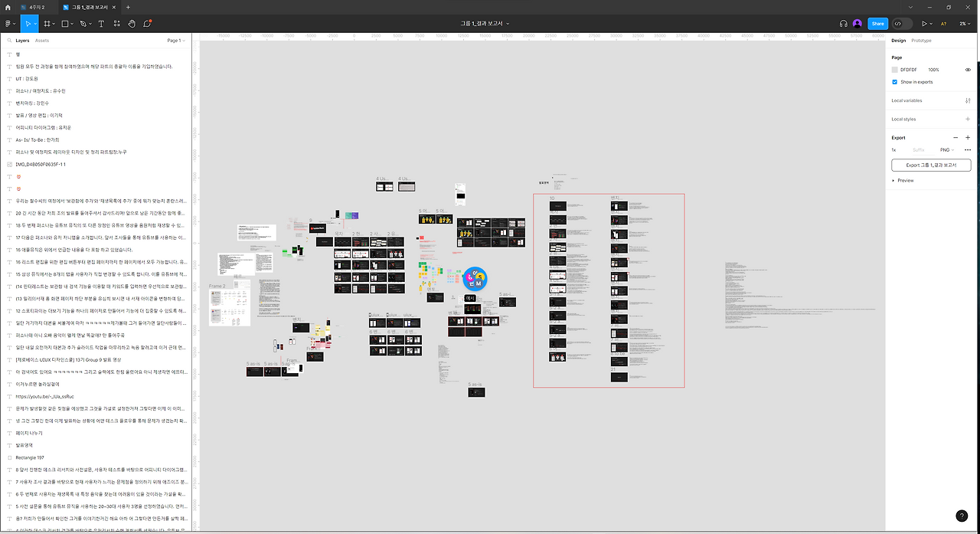Image resolution: width=980 pixels, height=534 pixels.
Task: Open the missing fonts A? indicator
Action: pos(943,24)
